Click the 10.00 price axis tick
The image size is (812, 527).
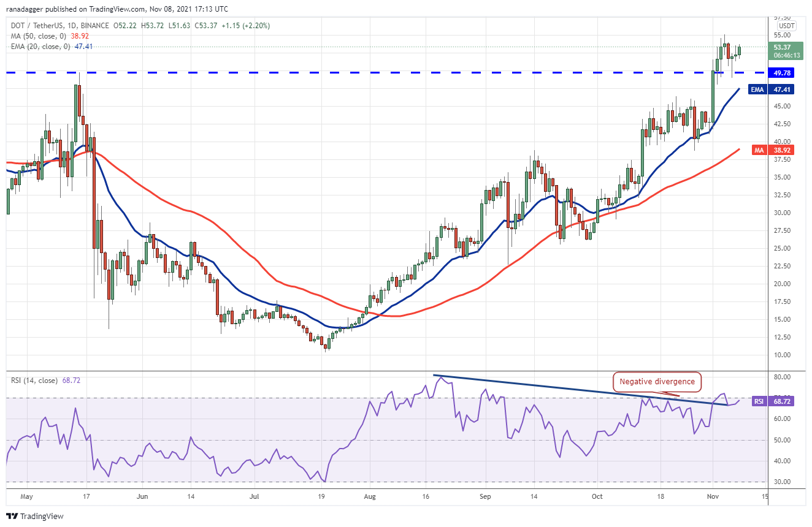tap(782, 355)
